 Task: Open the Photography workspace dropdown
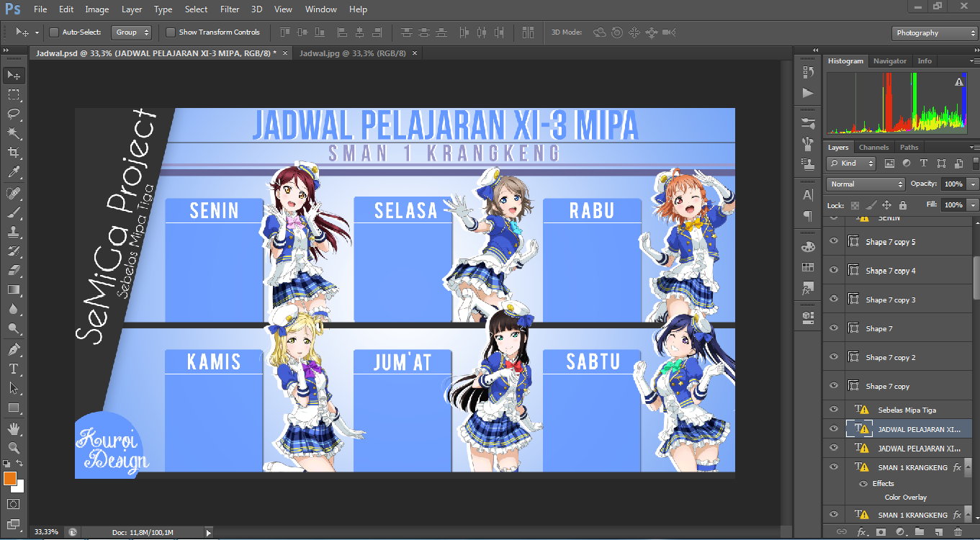pyautogui.click(x=935, y=33)
